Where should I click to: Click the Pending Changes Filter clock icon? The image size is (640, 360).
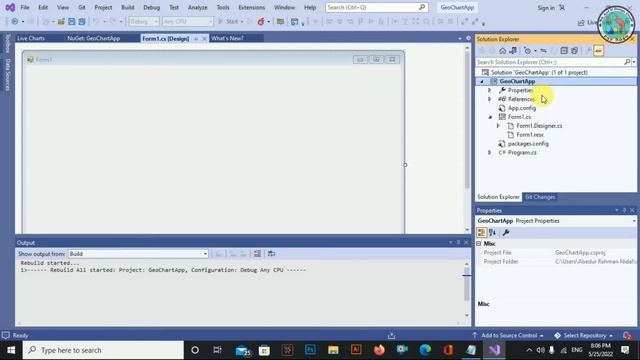(527, 51)
